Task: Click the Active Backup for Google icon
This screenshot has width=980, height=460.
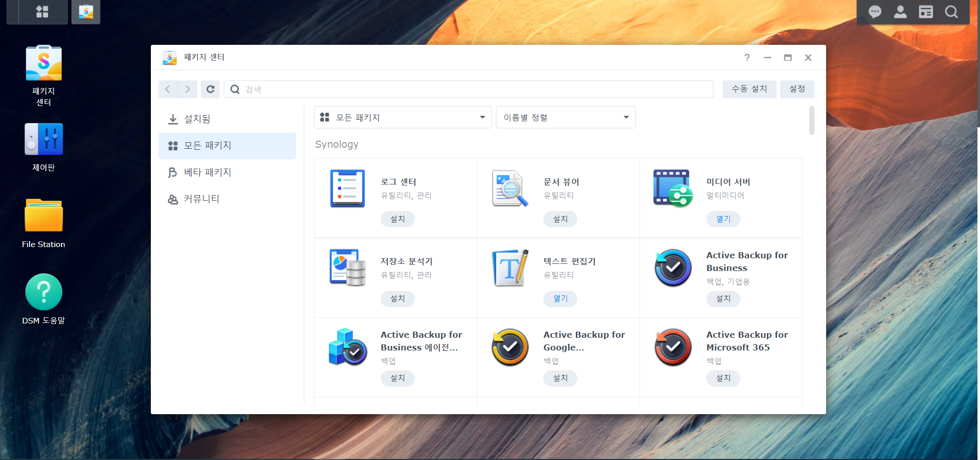Action: (510, 347)
